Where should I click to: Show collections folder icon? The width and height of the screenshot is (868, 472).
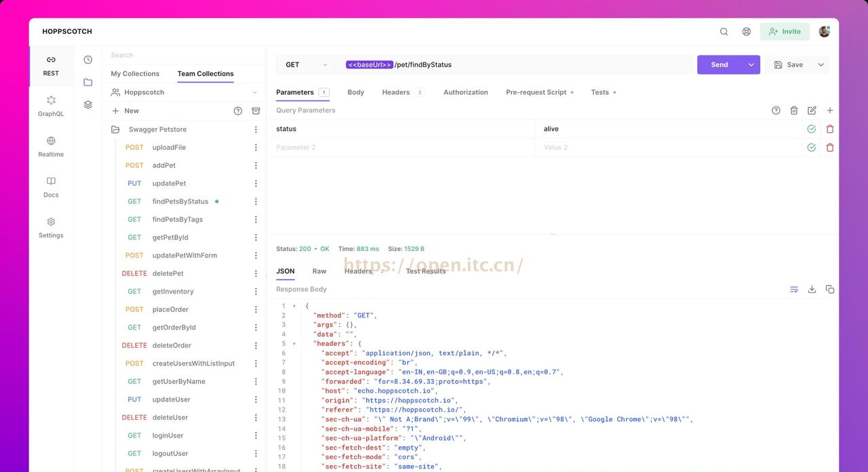(x=88, y=82)
